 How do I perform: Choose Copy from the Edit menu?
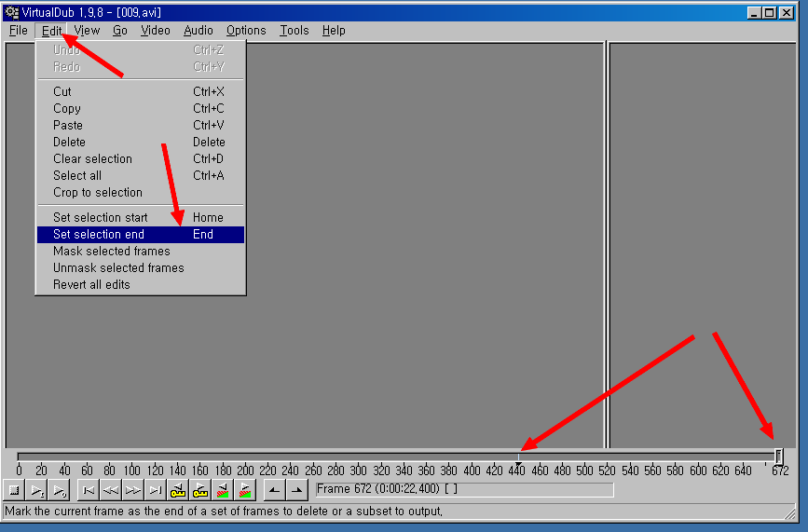pos(141,109)
